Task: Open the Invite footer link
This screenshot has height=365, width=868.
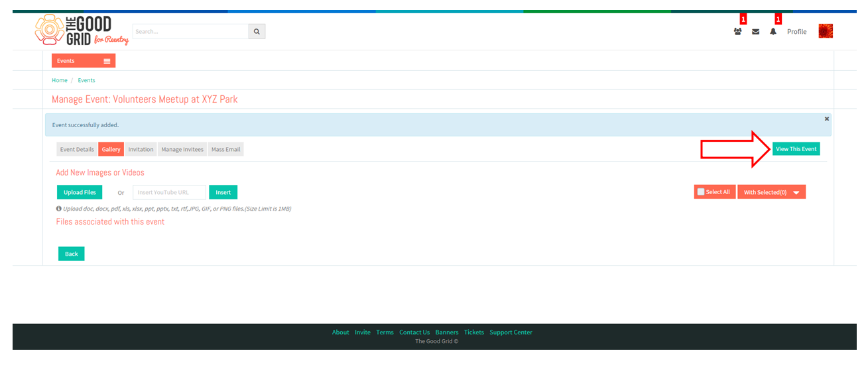Action: pos(363,333)
